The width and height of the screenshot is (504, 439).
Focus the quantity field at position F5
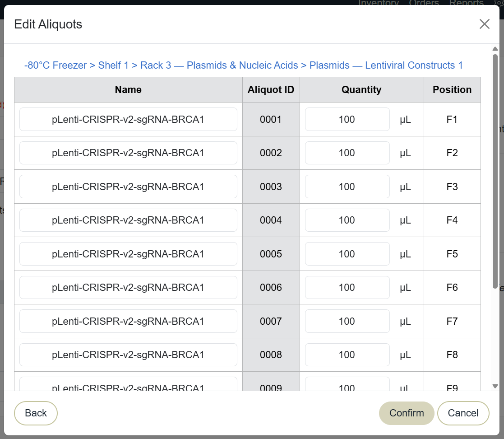[347, 254]
